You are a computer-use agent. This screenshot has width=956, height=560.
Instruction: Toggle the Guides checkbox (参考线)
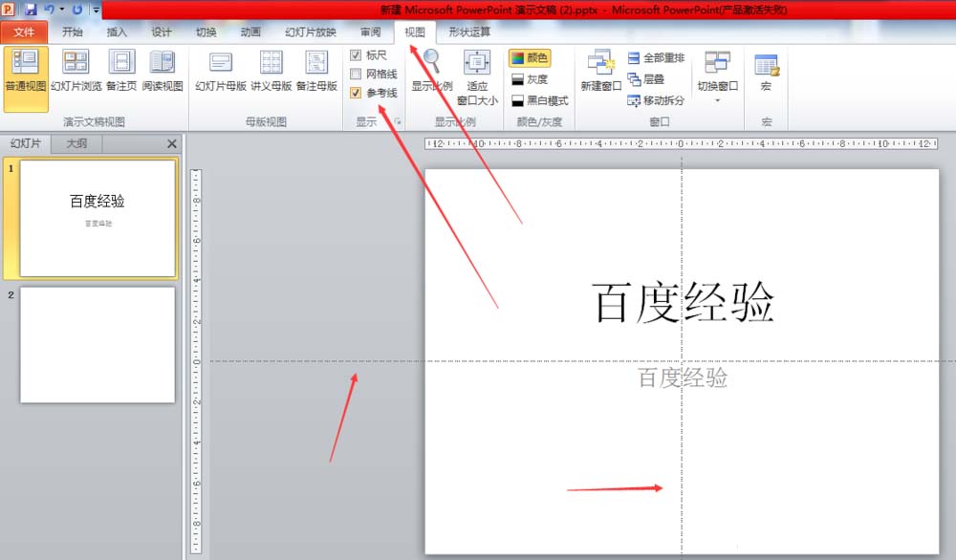(356, 93)
